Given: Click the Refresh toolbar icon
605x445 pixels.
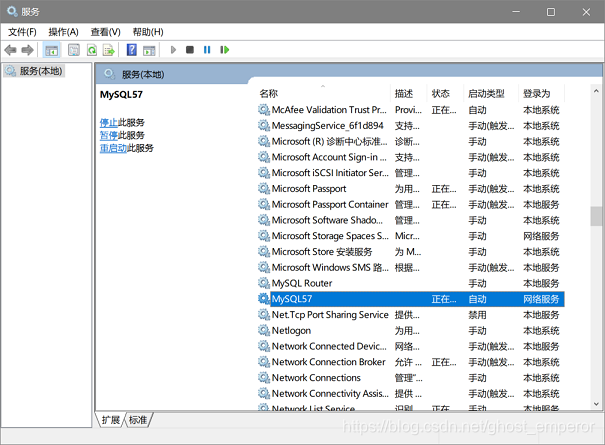Looking at the screenshot, I should 92,50.
